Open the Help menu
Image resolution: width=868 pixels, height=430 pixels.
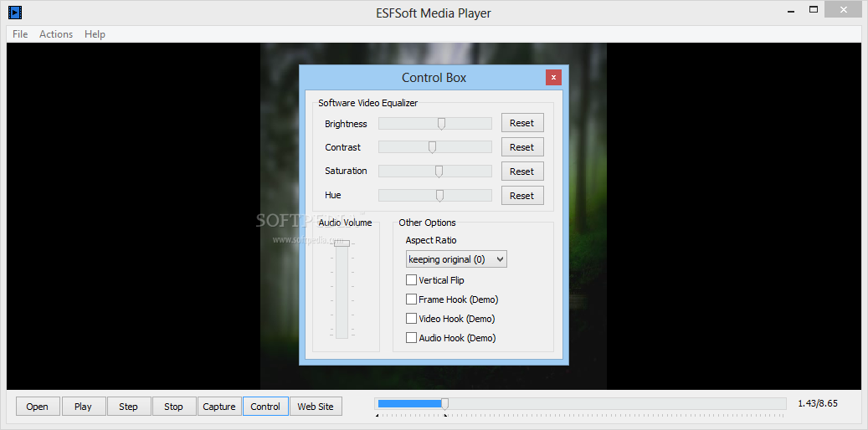pos(95,34)
